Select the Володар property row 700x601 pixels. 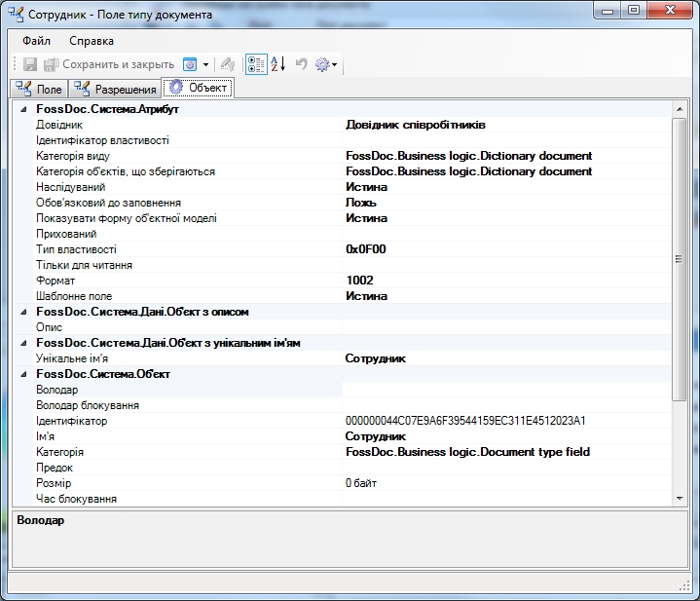[351, 390]
